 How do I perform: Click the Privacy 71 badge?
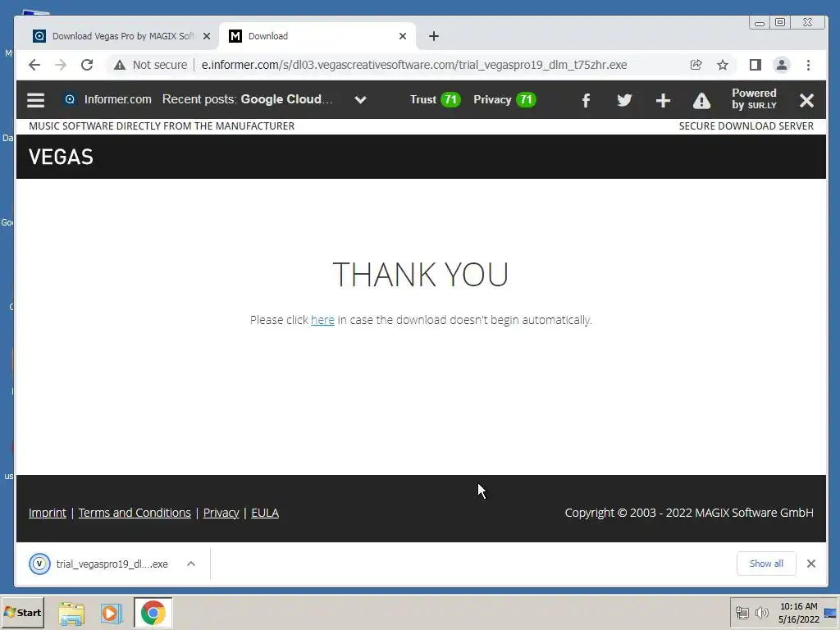[x=504, y=99]
